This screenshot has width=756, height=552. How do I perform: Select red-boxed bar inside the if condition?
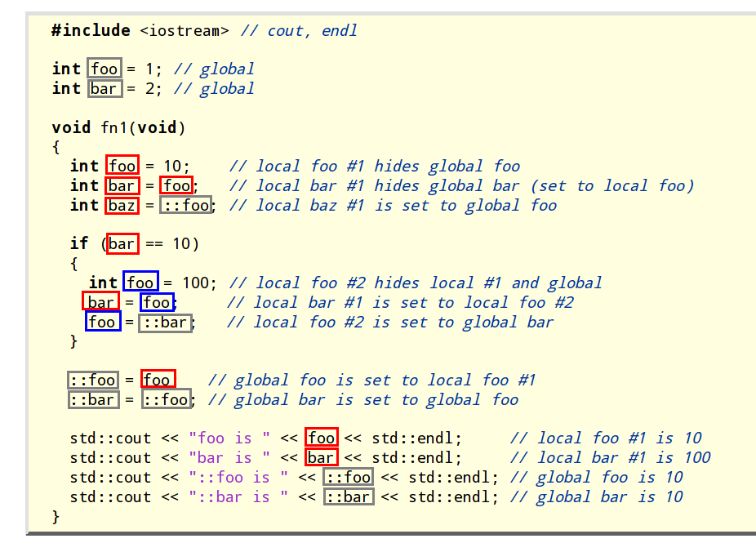(122, 244)
